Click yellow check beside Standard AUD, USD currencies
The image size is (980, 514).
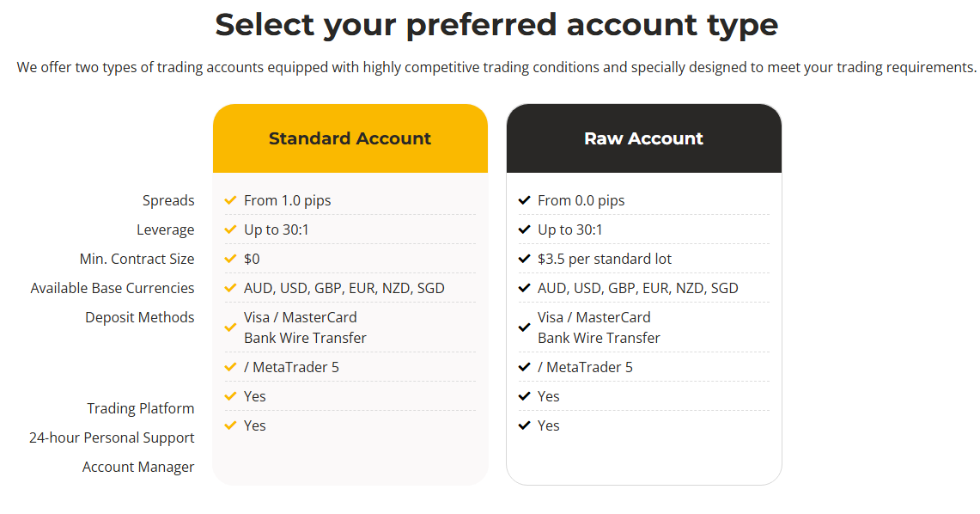coord(231,288)
